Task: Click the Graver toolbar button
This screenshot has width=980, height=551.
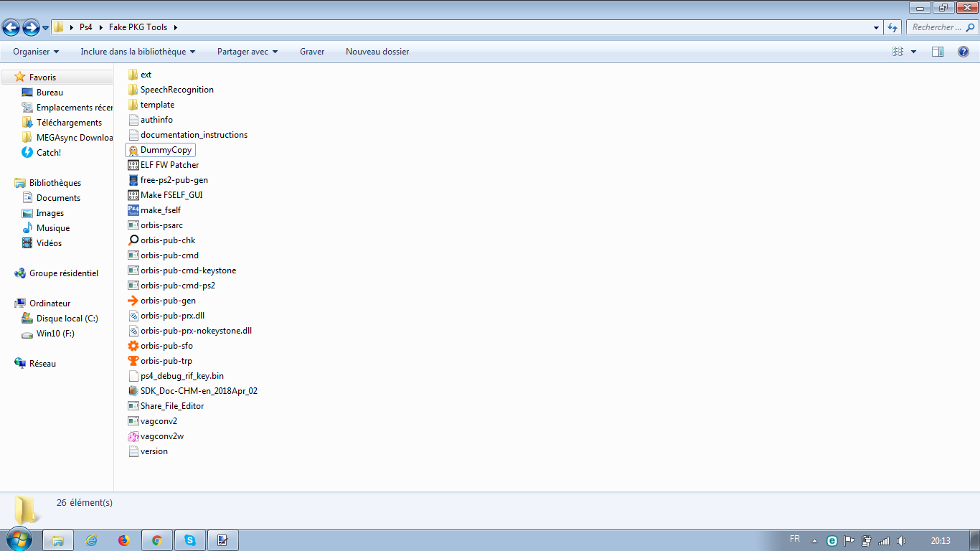Action: coord(312,52)
